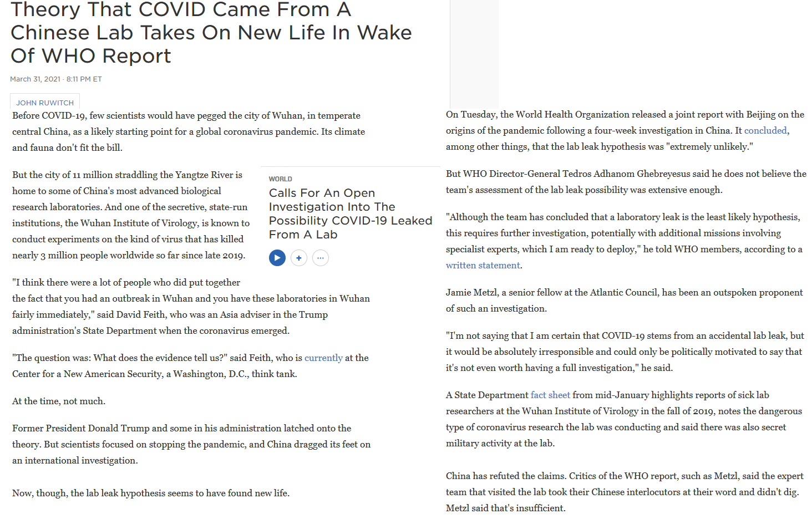The height and width of the screenshot is (519, 812).
Task: Follow the 'currently' hyperlink about Feith
Action: 323,358
